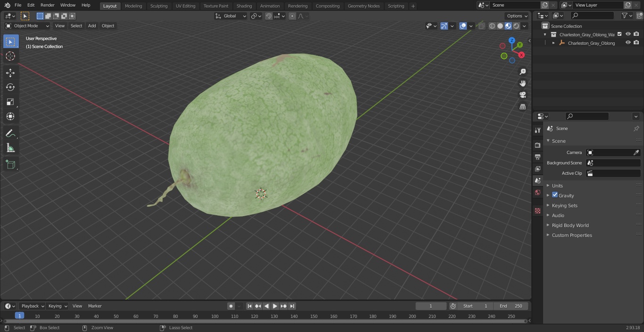Viewport: 644px width, 332px height.
Task: Click the Camera eyedropper icon
Action: click(x=636, y=153)
